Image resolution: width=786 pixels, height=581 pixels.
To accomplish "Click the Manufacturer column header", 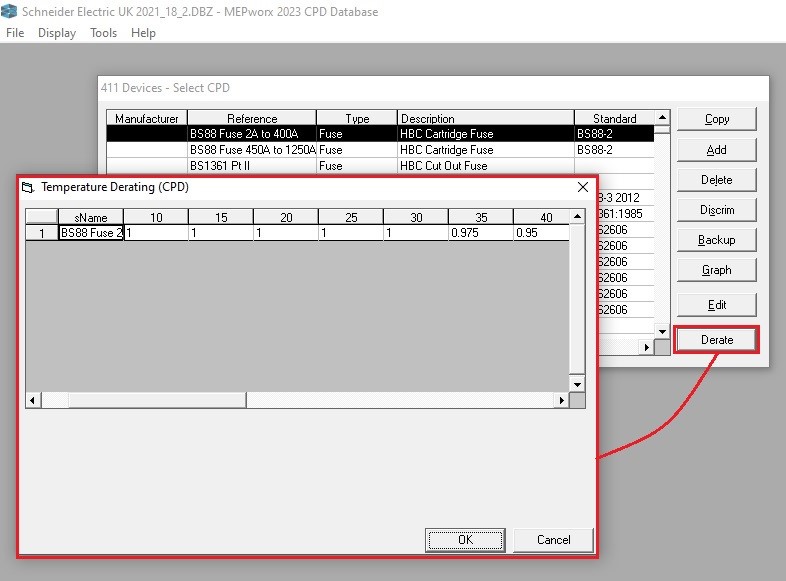I will click(x=146, y=118).
